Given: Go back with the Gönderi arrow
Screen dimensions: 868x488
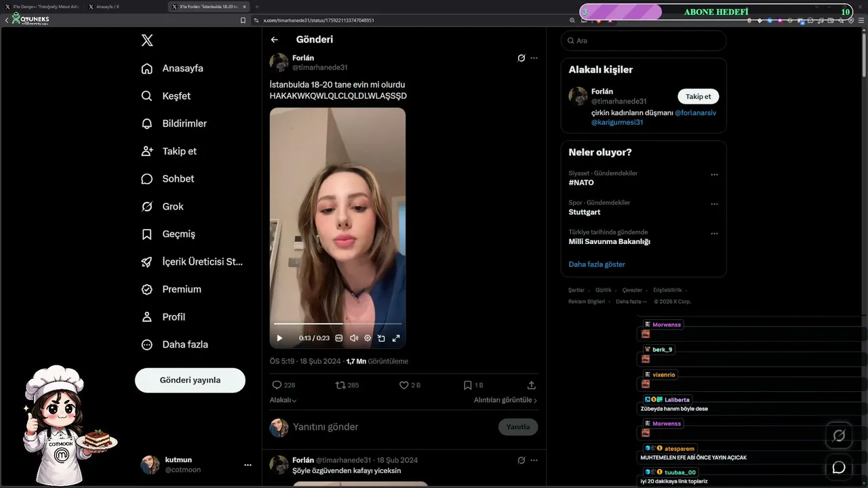Looking at the screenshot, I should point(275,40).
